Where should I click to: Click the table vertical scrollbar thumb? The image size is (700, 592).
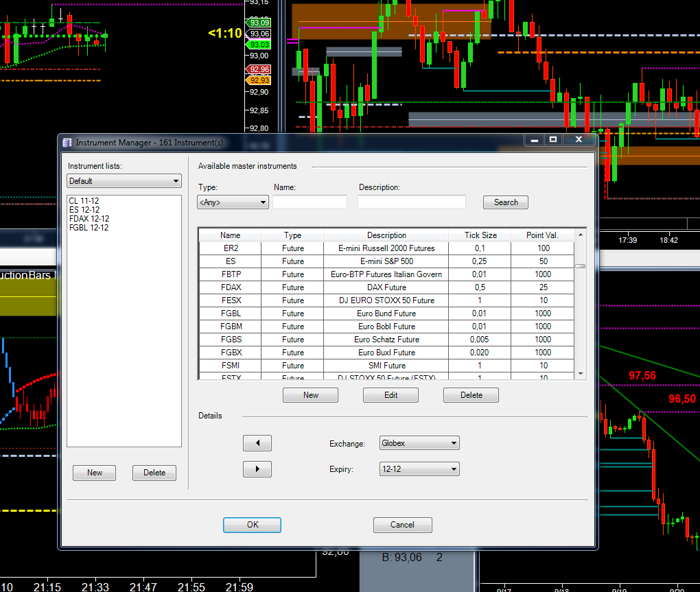[581, 266]
